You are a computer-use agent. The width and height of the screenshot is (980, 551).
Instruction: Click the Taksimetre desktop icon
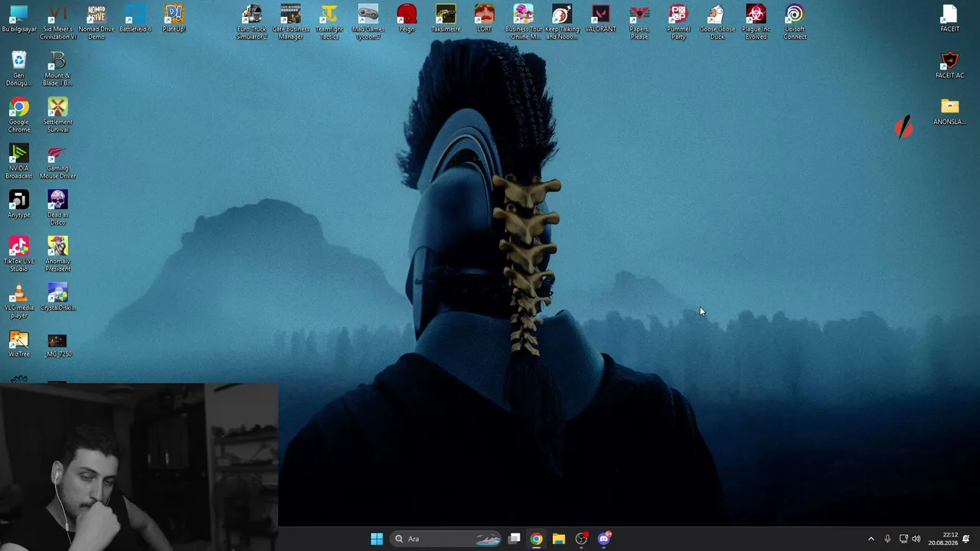click(x=446, y=18)
